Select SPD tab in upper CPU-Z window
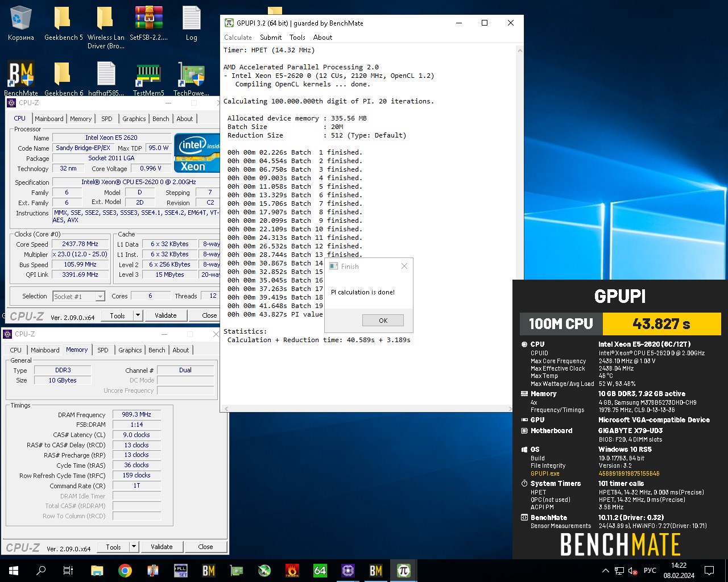 click(107, 119)
